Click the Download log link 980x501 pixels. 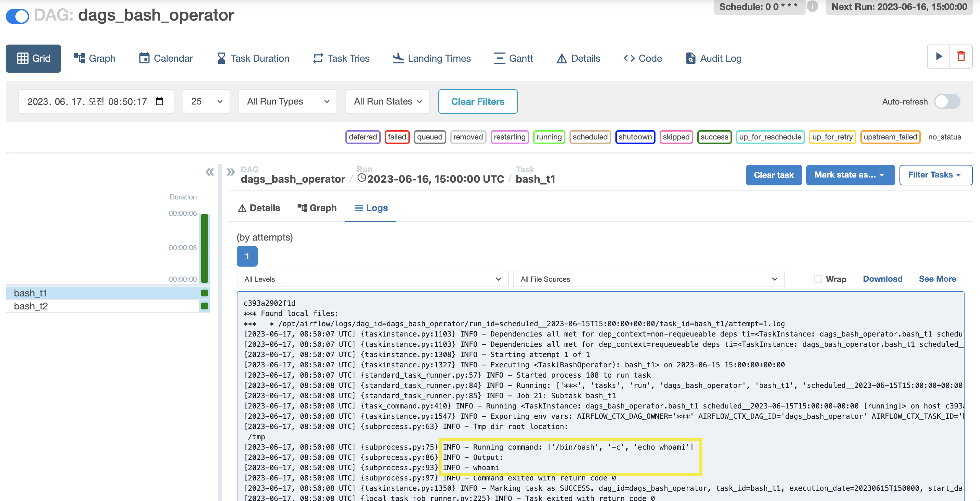882,279
